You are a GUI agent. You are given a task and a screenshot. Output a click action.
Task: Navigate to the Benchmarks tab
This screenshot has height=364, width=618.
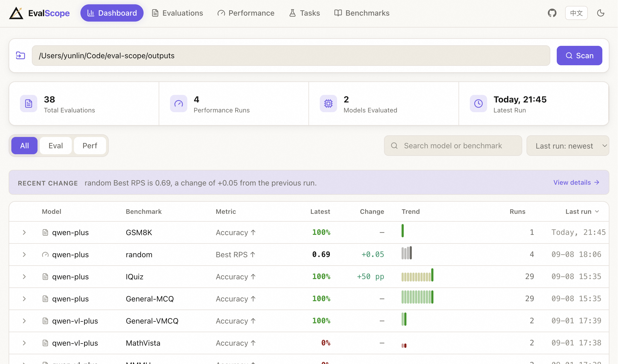tap(362, 13)
